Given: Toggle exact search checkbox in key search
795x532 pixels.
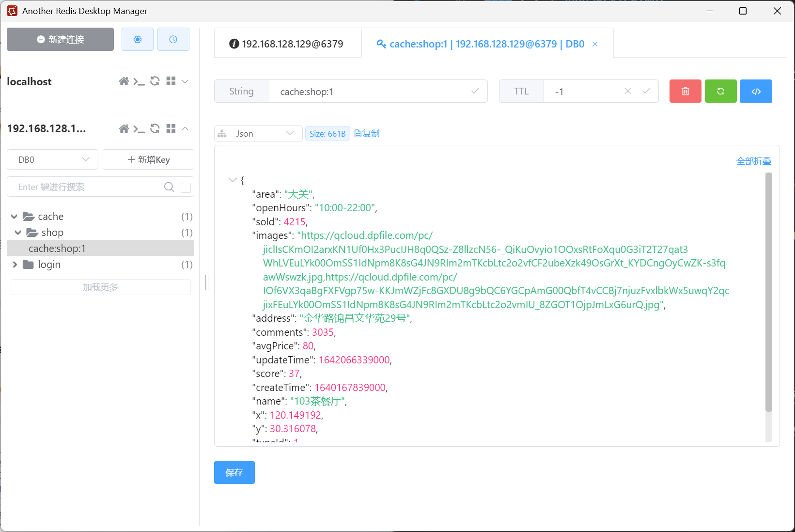Looking at the screenshot, I should pos(186,188).
